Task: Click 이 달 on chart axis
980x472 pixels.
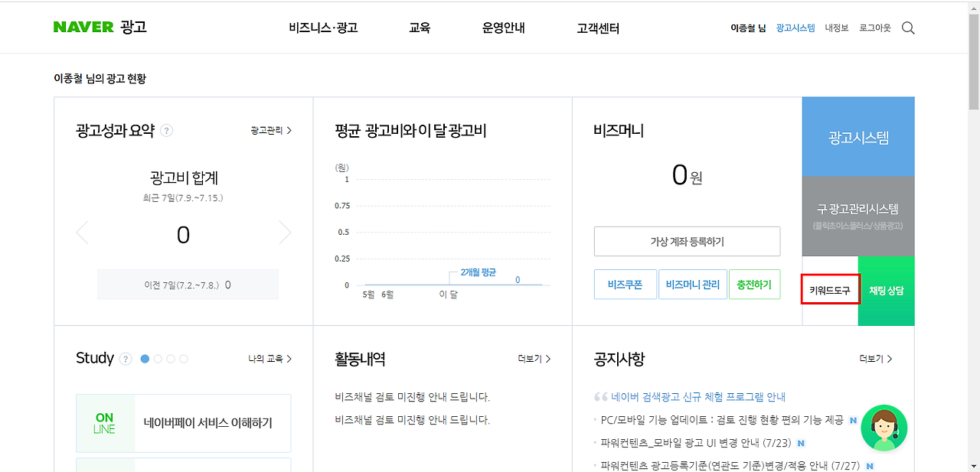Action: point(448,295)
